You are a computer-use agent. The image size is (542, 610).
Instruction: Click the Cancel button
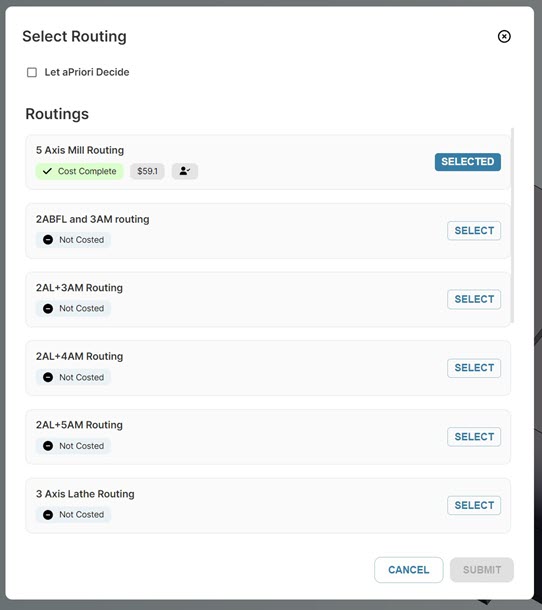click(x=409, y=570)
